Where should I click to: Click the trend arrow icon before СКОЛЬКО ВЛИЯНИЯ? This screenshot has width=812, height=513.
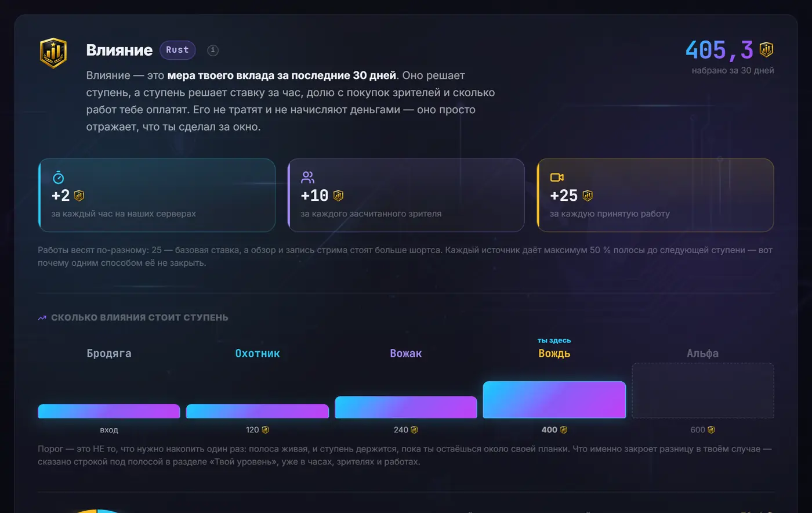tap(42, 318)
